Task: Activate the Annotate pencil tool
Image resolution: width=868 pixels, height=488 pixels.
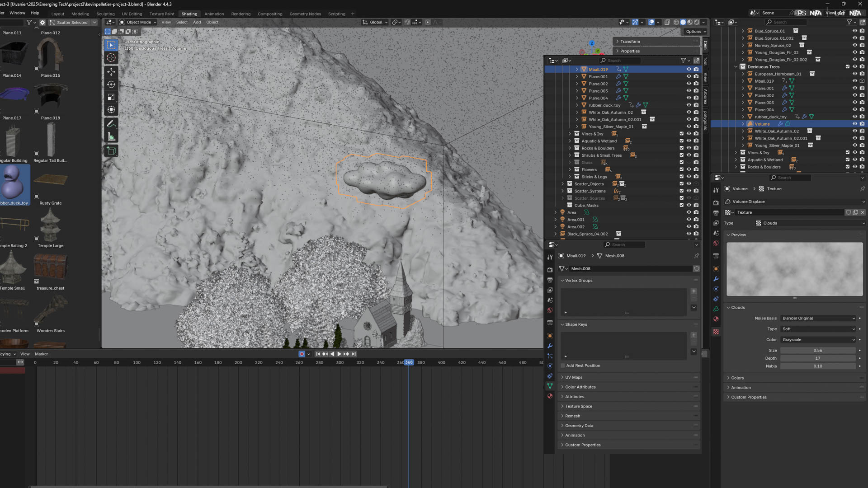Action: (x=111, y=124)
